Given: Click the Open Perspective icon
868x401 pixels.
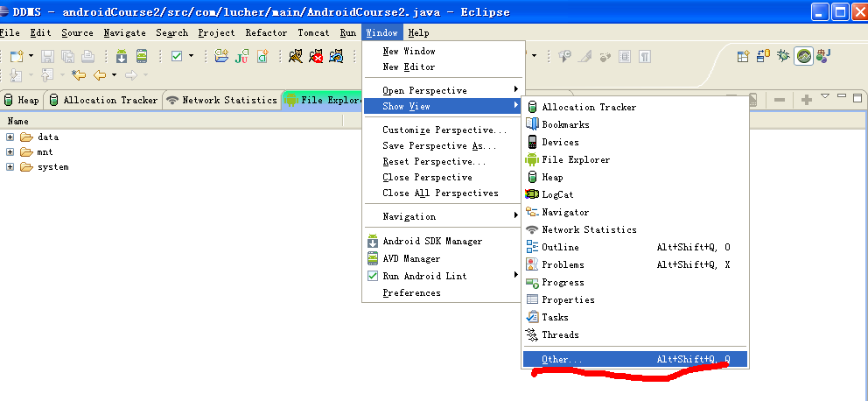Looking at the screenshot, I should 744,56.
